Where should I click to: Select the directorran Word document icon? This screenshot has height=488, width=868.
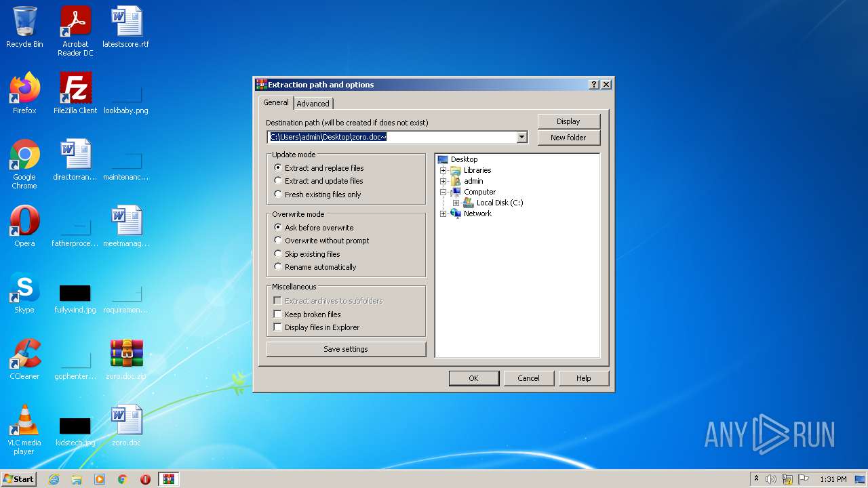(75, 160)
